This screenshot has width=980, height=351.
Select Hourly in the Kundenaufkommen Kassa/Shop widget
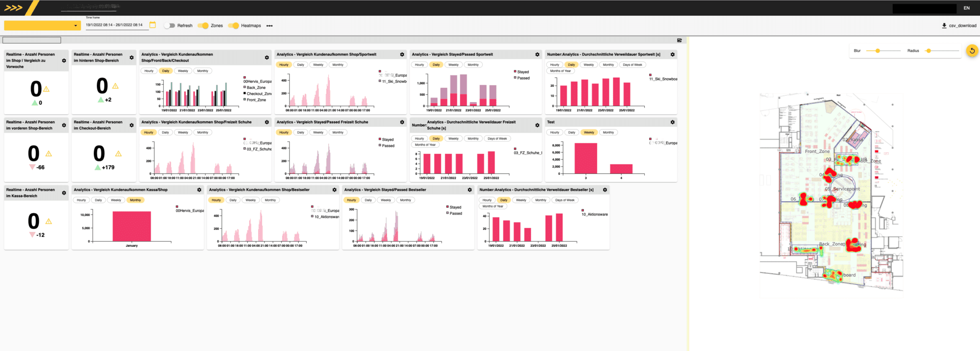click(81, 200)
